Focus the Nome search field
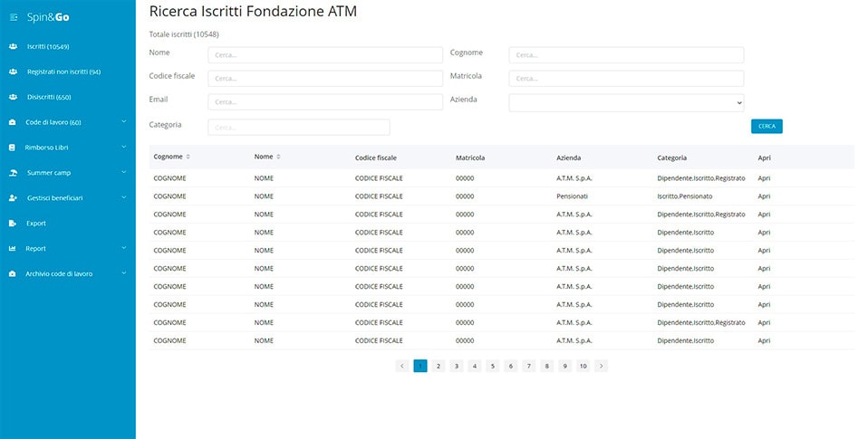 tap(325, 54)
